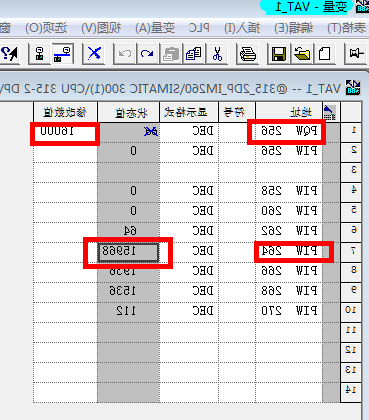Redo the last action
Screen dimensions: 369x420
click(x=147, y=53)
